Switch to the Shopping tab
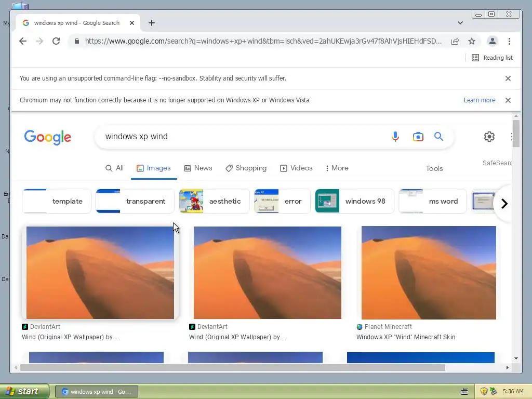This screenshot has width=532, height=399. pyautogui.click(x=246, y=168)
